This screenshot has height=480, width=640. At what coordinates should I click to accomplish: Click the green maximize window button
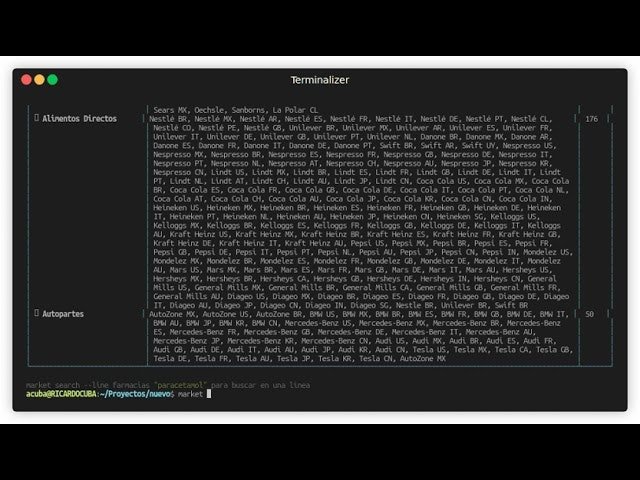pos(53,80)
